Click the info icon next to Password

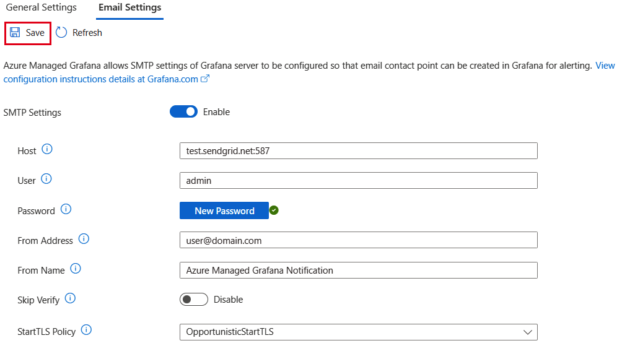click(x=66, y=209)
